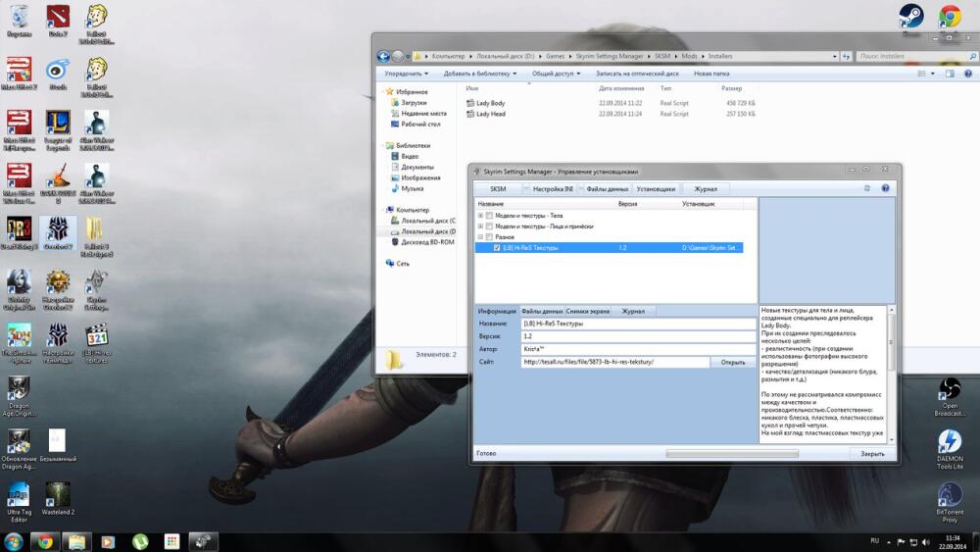The image size is (980, 552).
Task: Open the Google Chrome desktop shortcut
Action: click(950, 17)
